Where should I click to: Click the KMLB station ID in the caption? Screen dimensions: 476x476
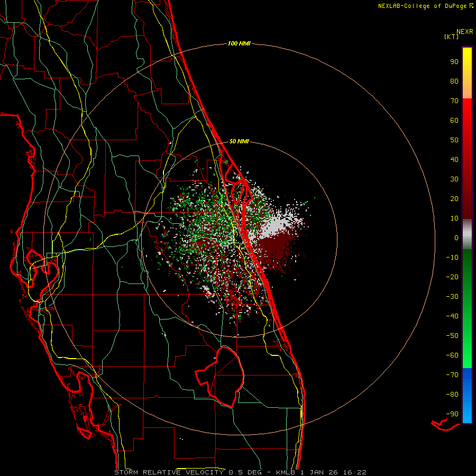click(x=287, y=472)
